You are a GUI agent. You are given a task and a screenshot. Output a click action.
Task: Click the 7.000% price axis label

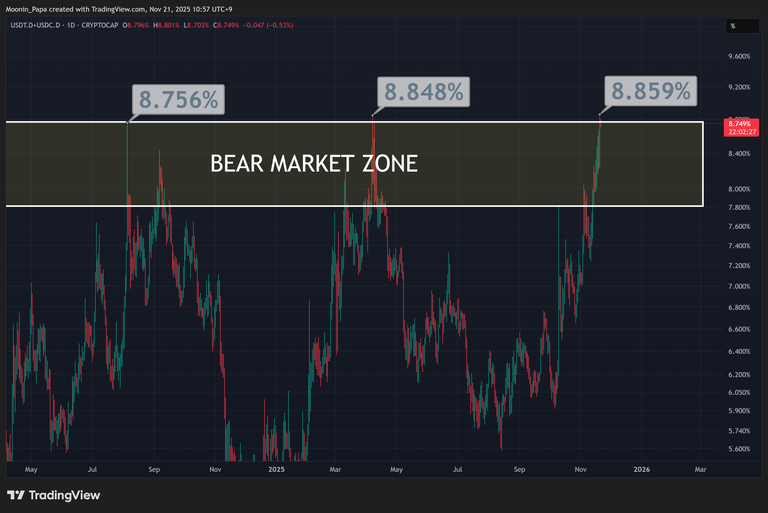point(739,287)
